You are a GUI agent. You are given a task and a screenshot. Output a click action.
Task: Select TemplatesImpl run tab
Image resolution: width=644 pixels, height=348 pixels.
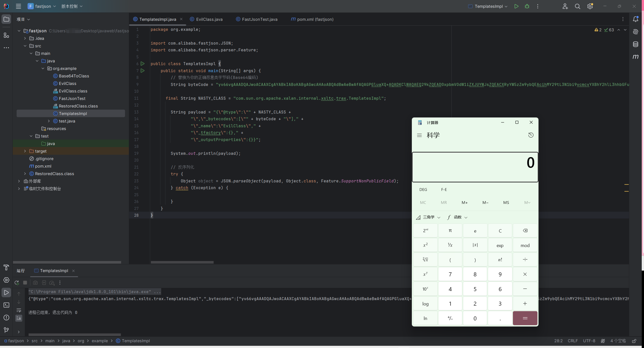(54, 271)
